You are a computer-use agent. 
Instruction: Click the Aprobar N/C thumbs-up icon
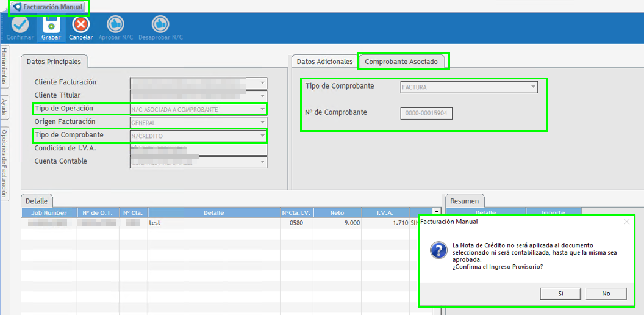click(115, 24)
